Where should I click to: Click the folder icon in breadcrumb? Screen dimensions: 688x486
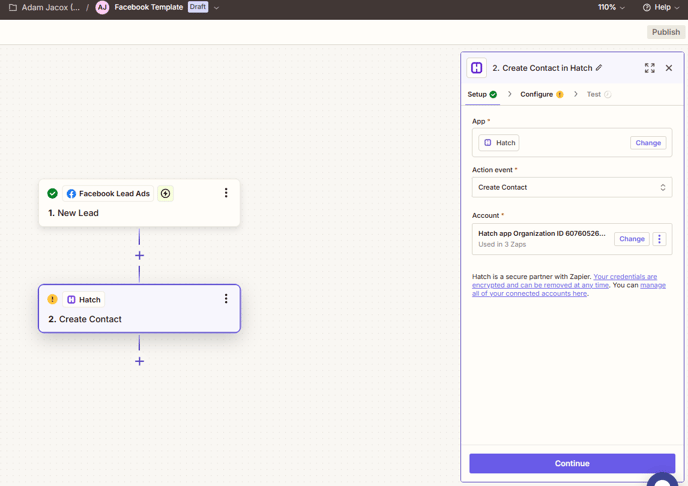click(13, 7)
